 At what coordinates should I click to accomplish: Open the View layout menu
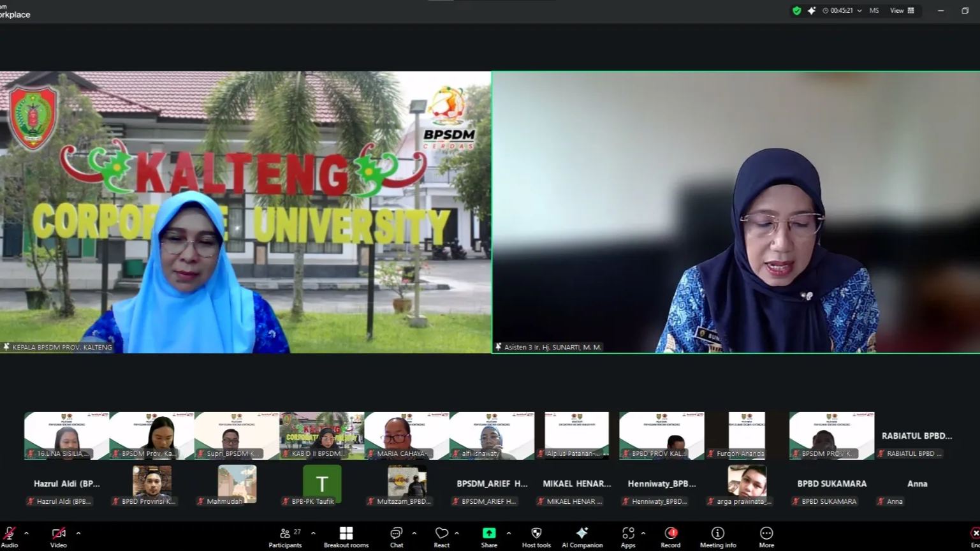[x=899, y=10]
